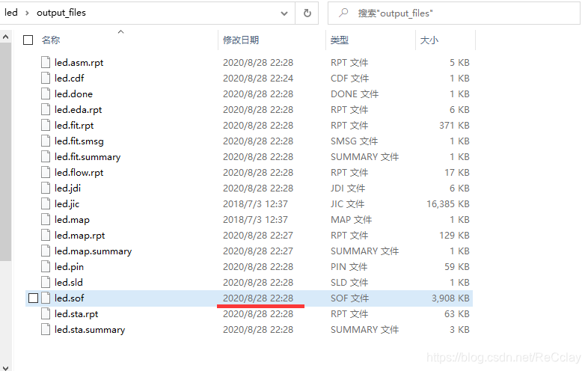Click 'output_files' in the address bar
Image resolution: width=588 pixels, height=371 pixels.
(x=61, y=13)
